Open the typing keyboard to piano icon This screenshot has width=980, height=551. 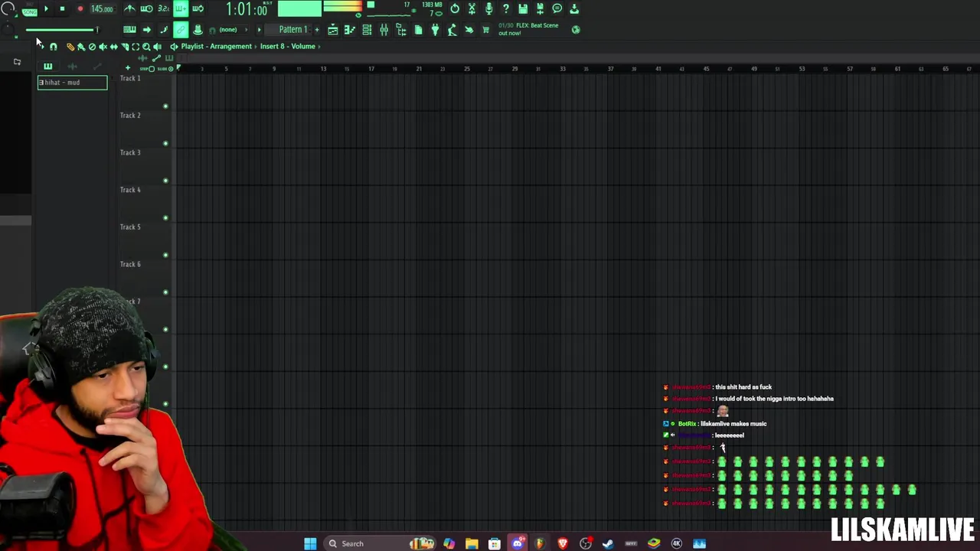[x=129, y=29]
